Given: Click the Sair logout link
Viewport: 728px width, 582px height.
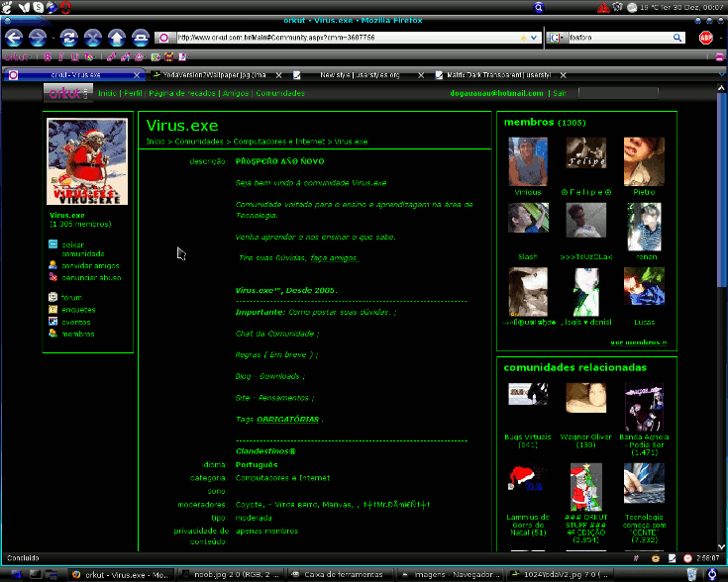Looking at the screenshot, I should pyautogui.click(x=559, y=93).
